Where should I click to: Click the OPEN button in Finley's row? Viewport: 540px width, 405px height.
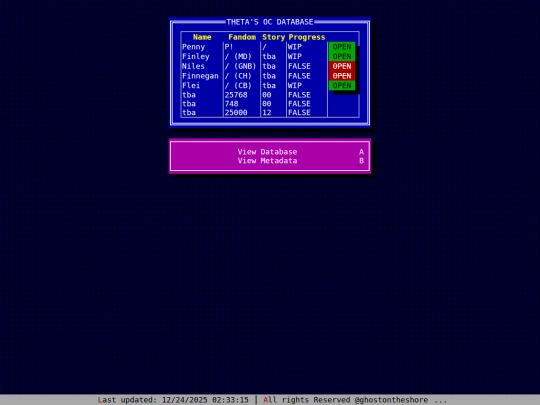342,56
